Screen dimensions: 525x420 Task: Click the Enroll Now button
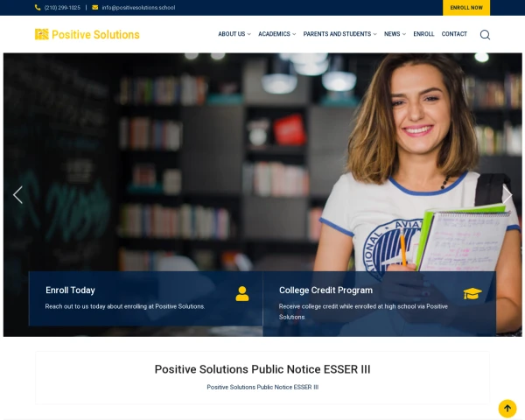466,8
